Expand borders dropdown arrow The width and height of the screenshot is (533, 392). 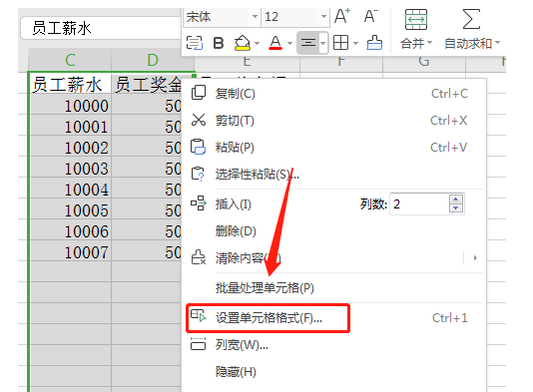pyautogui.click(x=356, y=44)
